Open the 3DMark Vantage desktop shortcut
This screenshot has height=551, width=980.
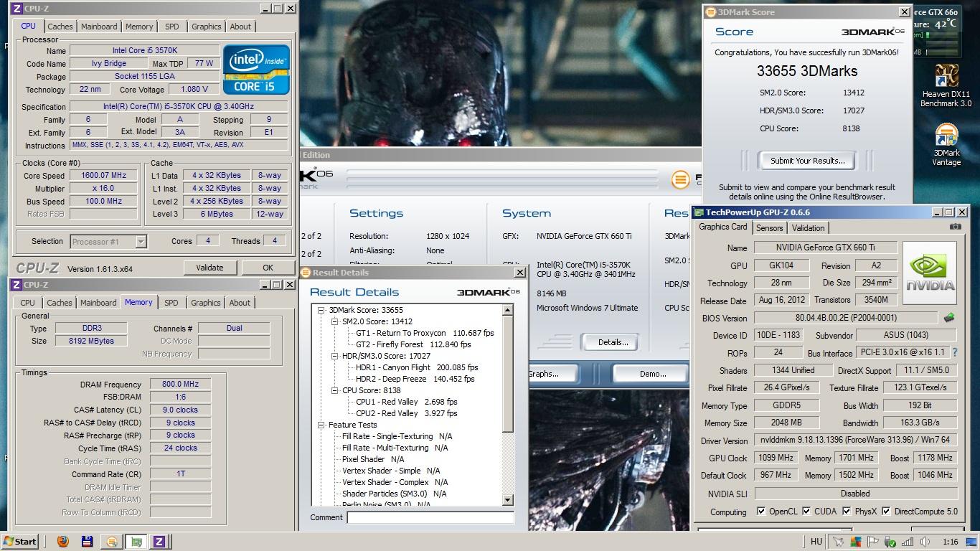coord(946,145)
